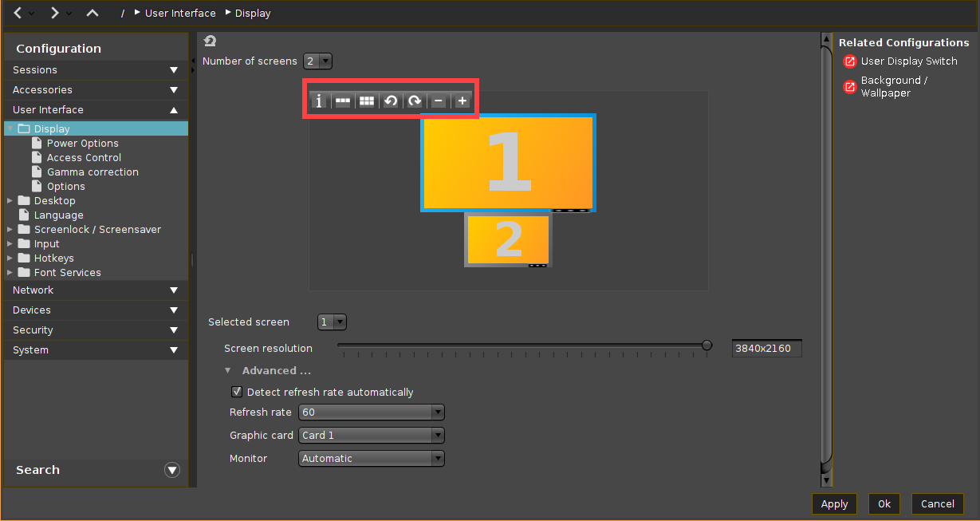Click the Apply button

[834, 503]
